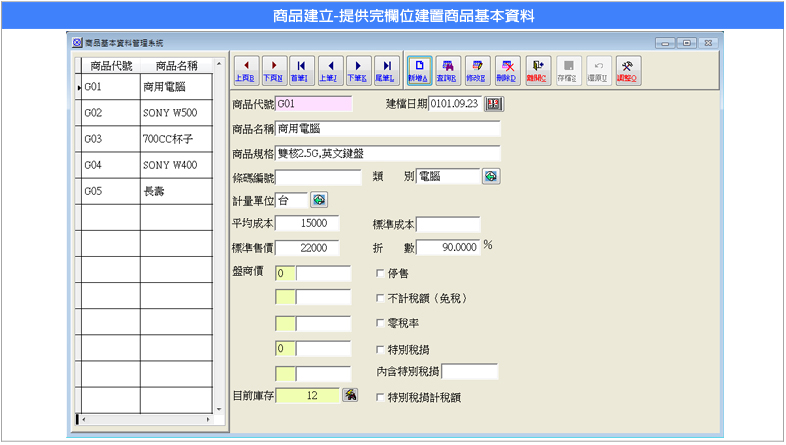Click into the 條碼編號 input field

tap(318, 178)
